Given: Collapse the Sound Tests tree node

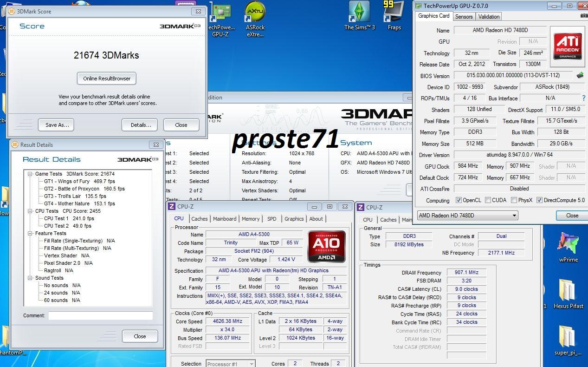Looking at the screenshot, I should pos(31,278).
